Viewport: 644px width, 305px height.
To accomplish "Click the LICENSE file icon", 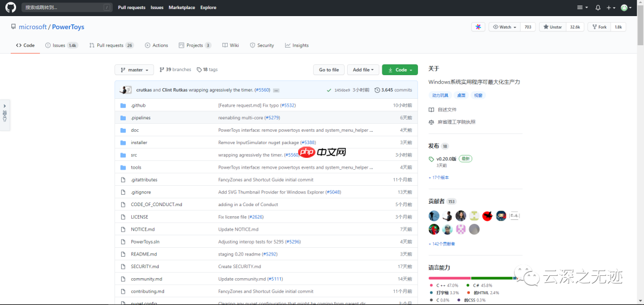I will coord(123,217).
